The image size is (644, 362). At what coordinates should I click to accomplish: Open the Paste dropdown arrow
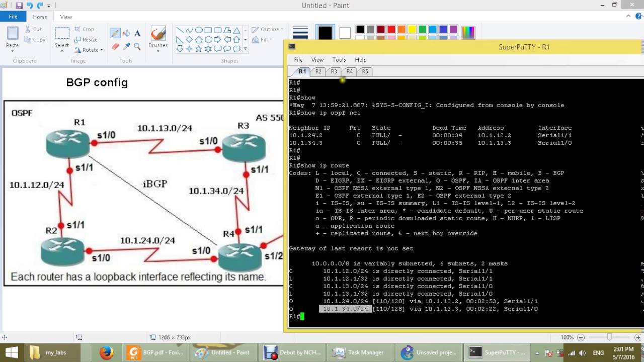(13, 52)
